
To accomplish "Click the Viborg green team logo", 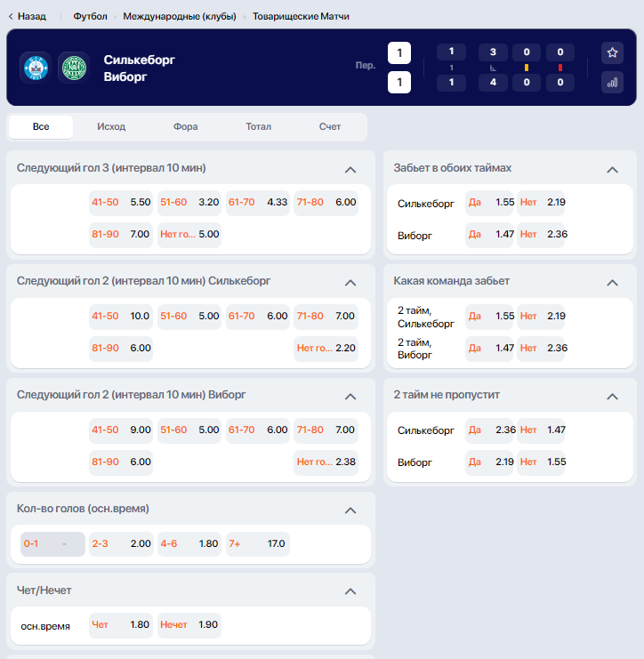I will click(74, 68).
